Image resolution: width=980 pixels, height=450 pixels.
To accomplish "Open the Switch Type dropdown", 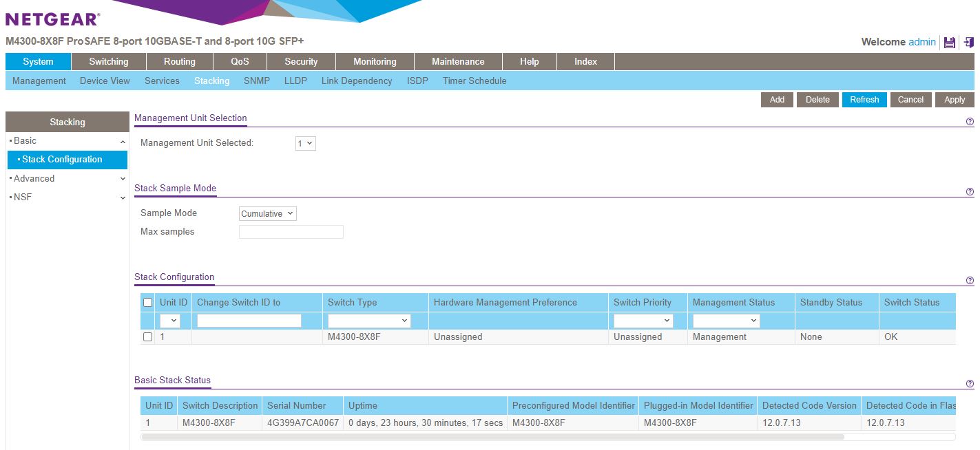I will tap(369, 321).
